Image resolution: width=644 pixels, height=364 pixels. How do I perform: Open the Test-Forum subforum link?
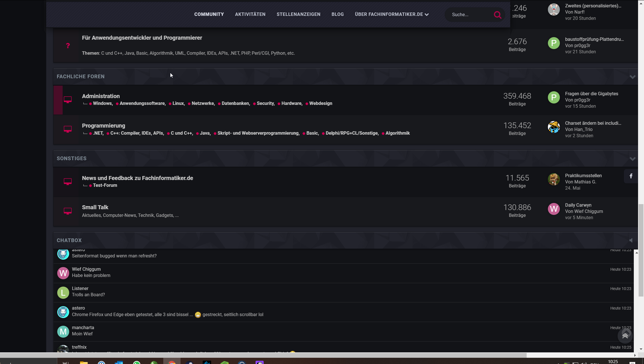[x=105, y=185]
